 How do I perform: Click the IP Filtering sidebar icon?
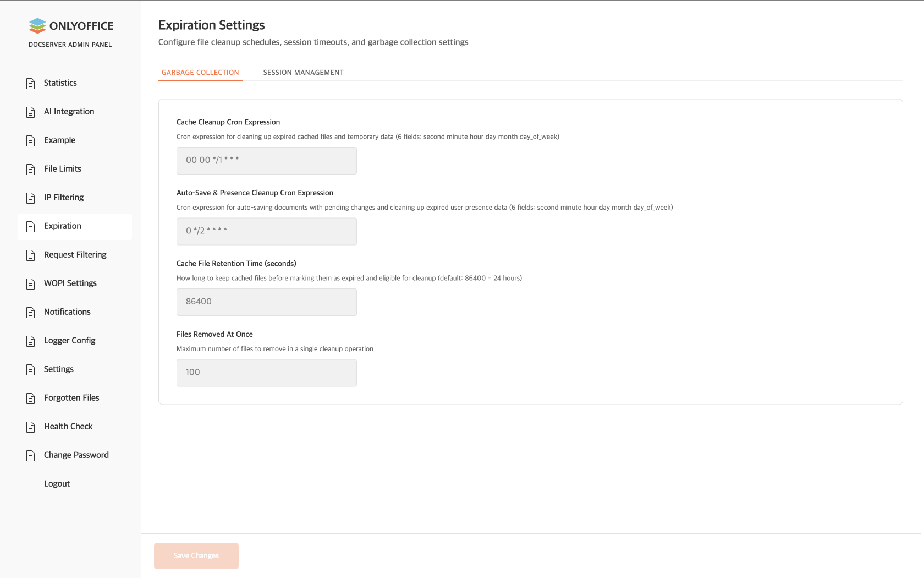point(31,198)
